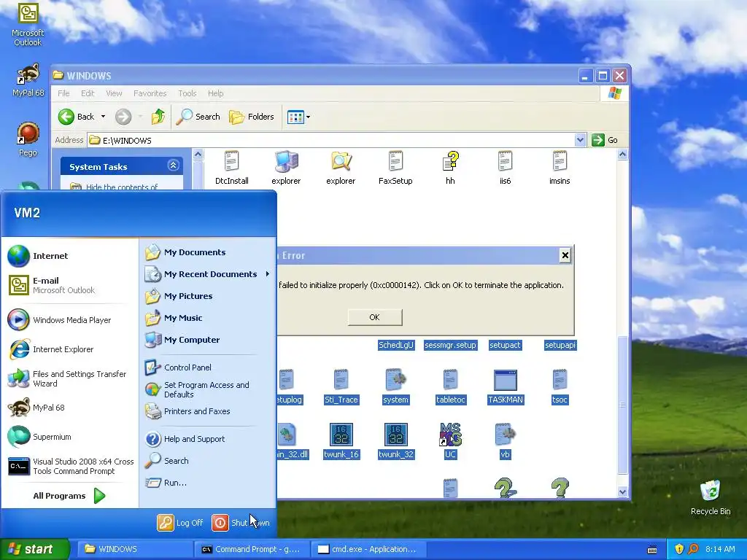Open the Pego desktop shortcut
The width and height of the screenshot is (747, 560).
28,139
